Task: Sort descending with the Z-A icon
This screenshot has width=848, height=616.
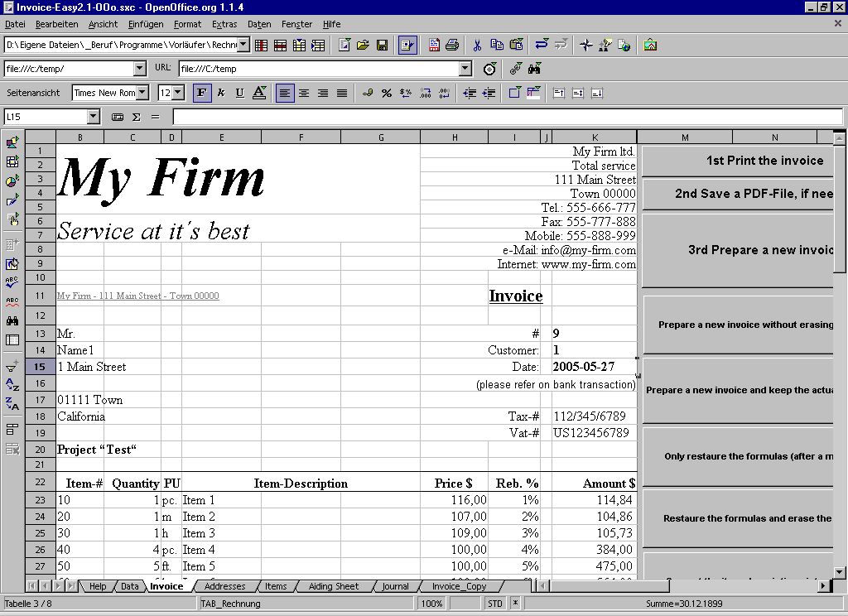Action: (12, 403)
